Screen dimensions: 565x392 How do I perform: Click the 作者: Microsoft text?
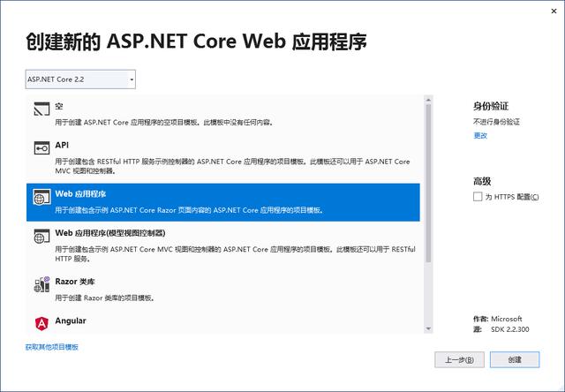pyautogui.click(x=498, y=319)
